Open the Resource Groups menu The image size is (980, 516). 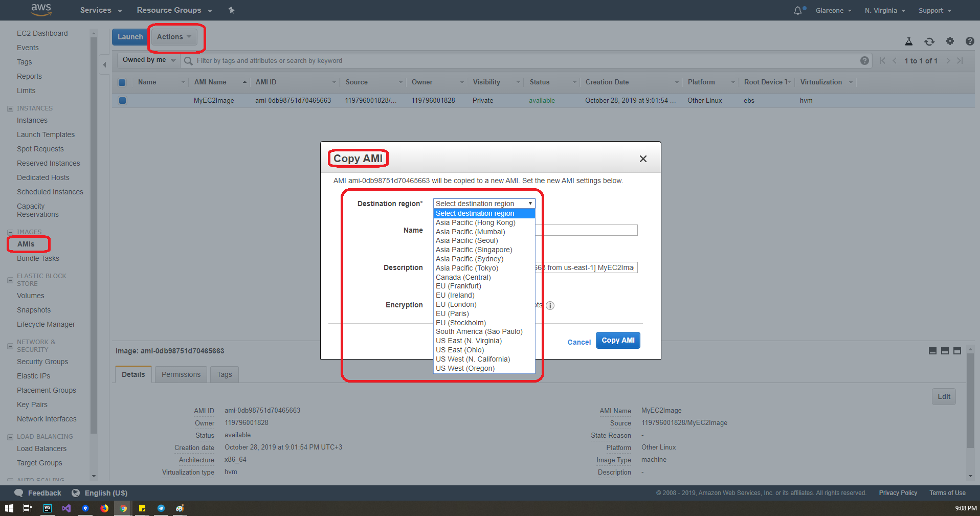coord(174,10)
